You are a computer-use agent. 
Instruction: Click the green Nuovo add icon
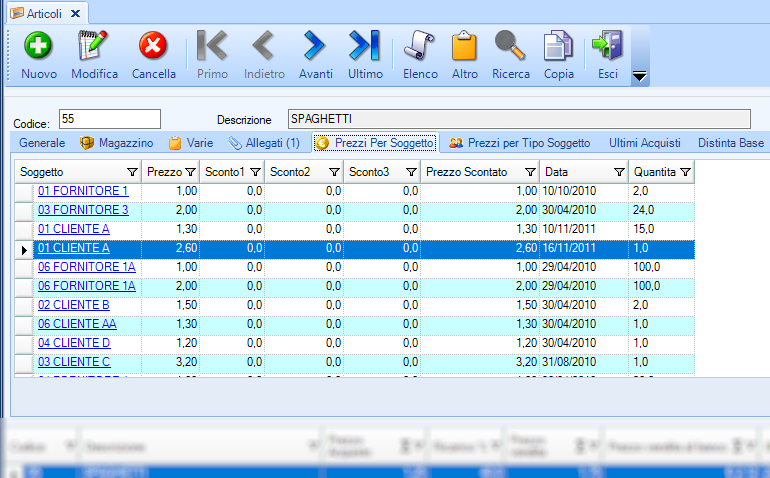tap(38, 46)
